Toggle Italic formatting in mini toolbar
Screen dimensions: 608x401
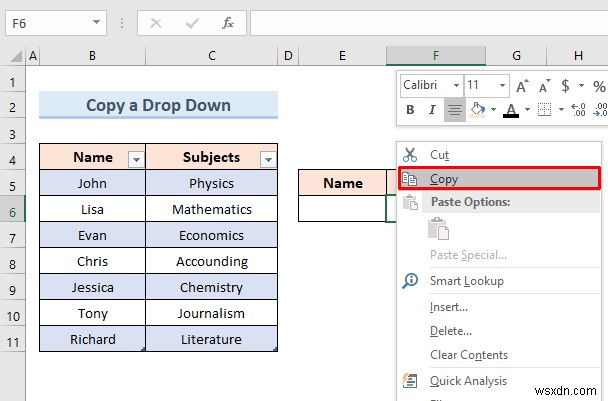tap(432, 110)
